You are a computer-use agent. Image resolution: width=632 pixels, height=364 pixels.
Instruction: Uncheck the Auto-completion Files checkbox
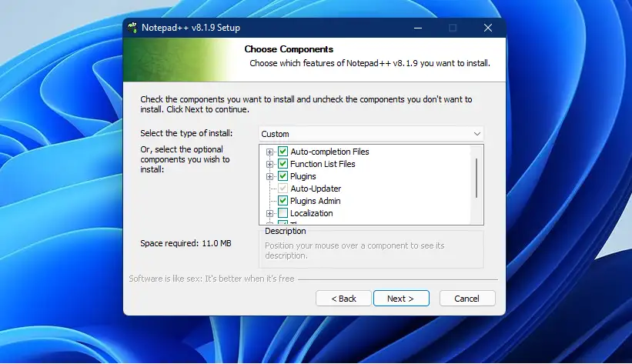coord(283,152)
